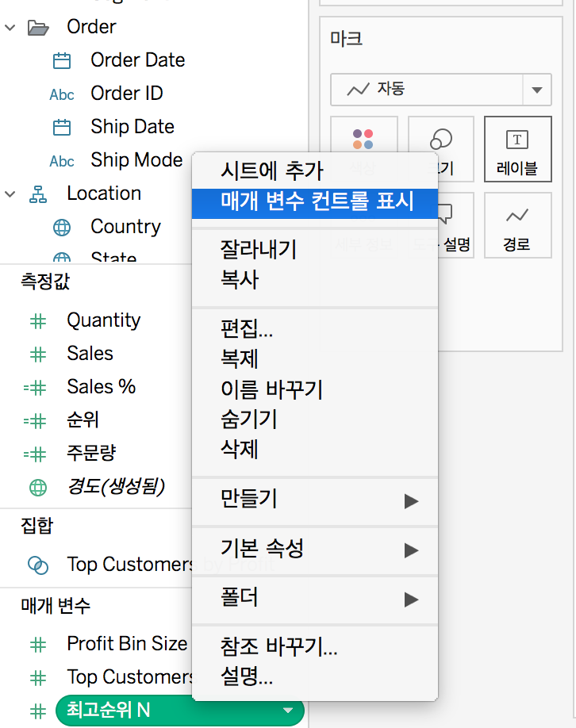Choose 삭제 from context menu
576x728 pixels.
click(x=315, y=450)
